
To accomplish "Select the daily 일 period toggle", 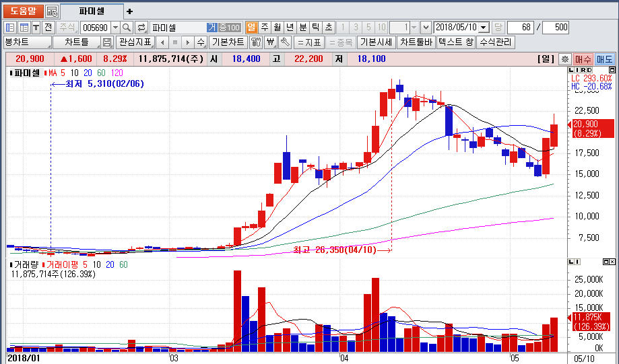I will click(x=251, y=28).
